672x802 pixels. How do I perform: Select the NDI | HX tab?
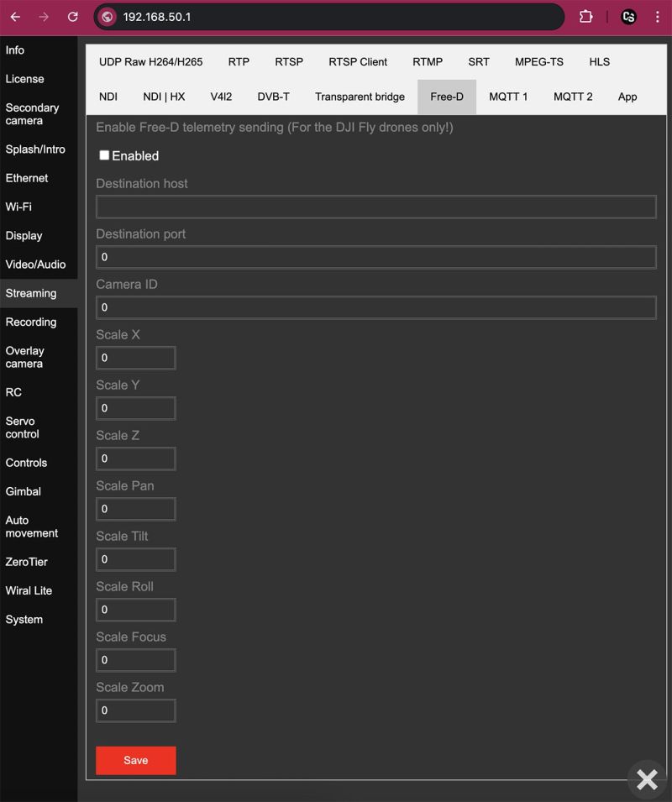pyautogui.click(x=164, y=97)
